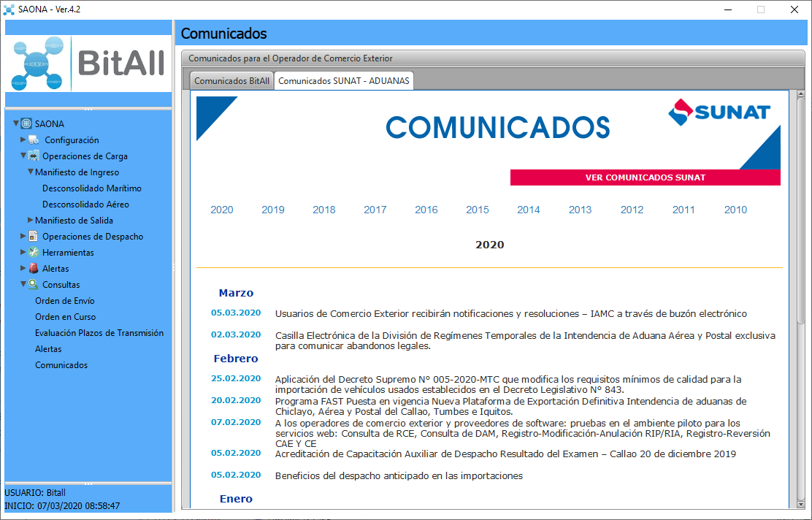This screenshot has height=520, width=812.
Task: Click the Consultas magnifier icon
Action: tap(34, 285)
